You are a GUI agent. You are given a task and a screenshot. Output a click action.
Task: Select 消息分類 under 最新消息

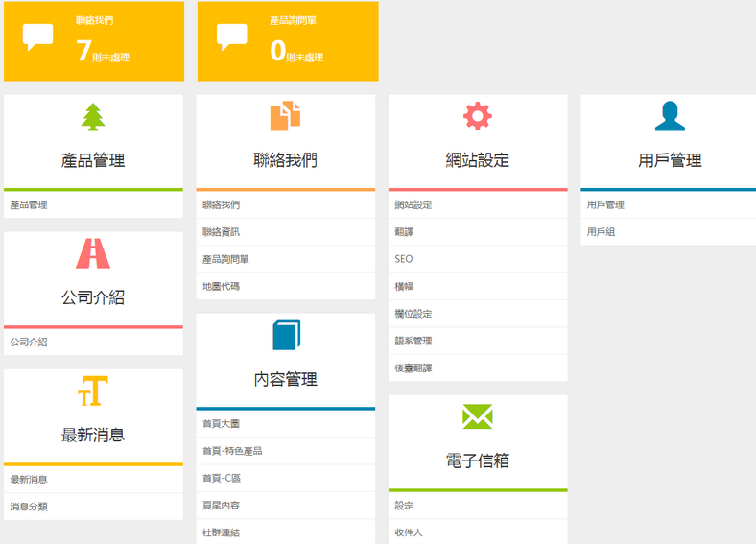[x=29, y=507]
